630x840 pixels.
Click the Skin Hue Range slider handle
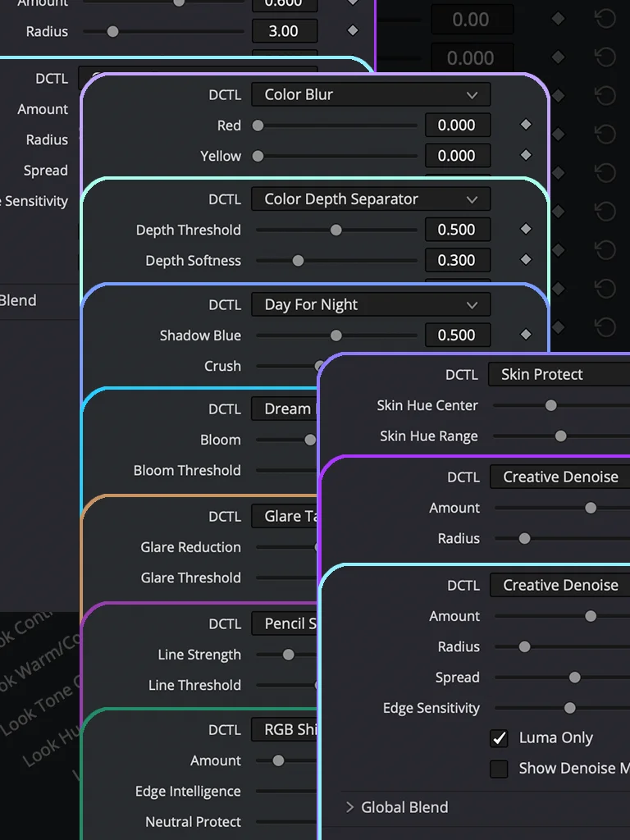(x=560, y=436)
